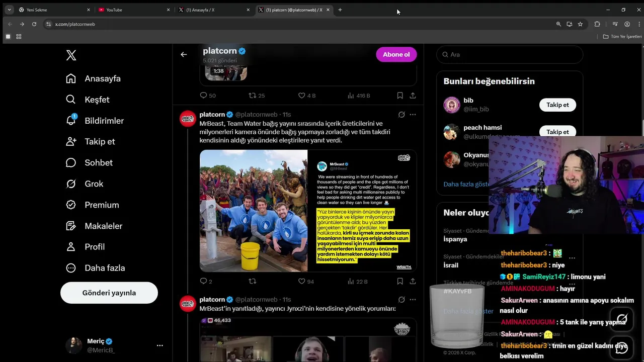
Task: Open browser extensions puzzle icon
Action: tap(597, 24)
